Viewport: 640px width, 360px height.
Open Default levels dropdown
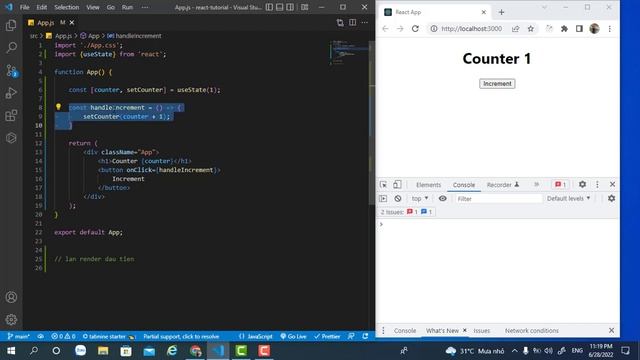pos(569,198)
